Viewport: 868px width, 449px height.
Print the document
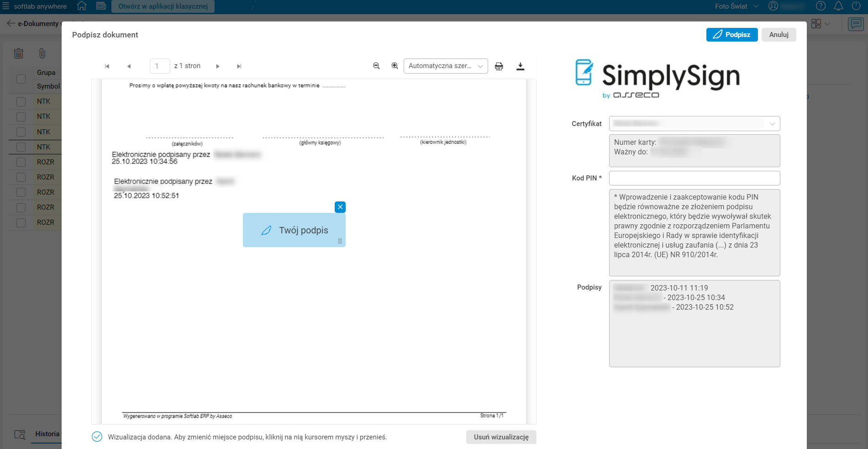(499, 66)
